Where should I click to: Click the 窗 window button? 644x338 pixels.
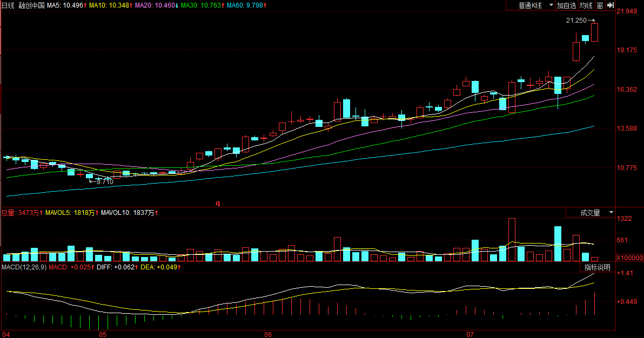pyautogui.click(x=600, y=5)
